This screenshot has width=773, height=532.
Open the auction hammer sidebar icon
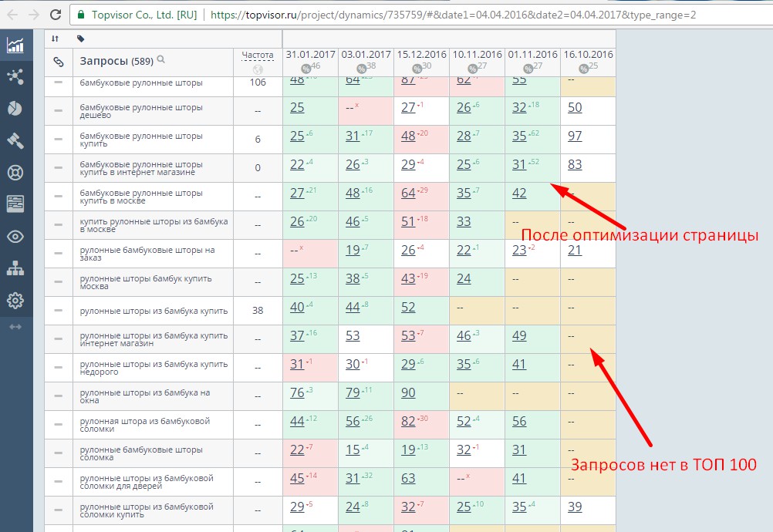pyautogui.click(x=15, y=140)
